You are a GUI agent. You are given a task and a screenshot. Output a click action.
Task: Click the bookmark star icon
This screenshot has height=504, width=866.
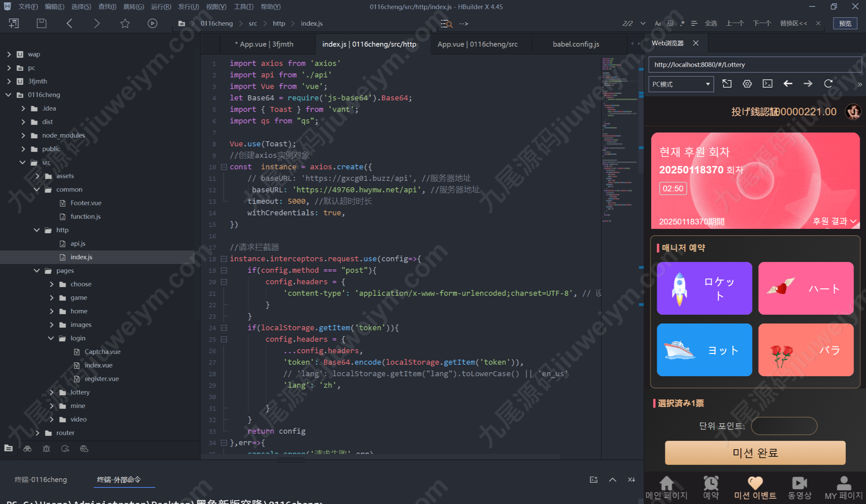[125, 23]
